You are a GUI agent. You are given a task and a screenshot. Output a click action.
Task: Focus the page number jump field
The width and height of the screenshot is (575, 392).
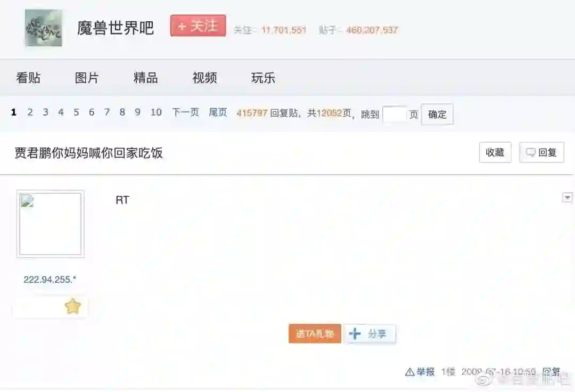pyautogui.click(x=394, y=115)
